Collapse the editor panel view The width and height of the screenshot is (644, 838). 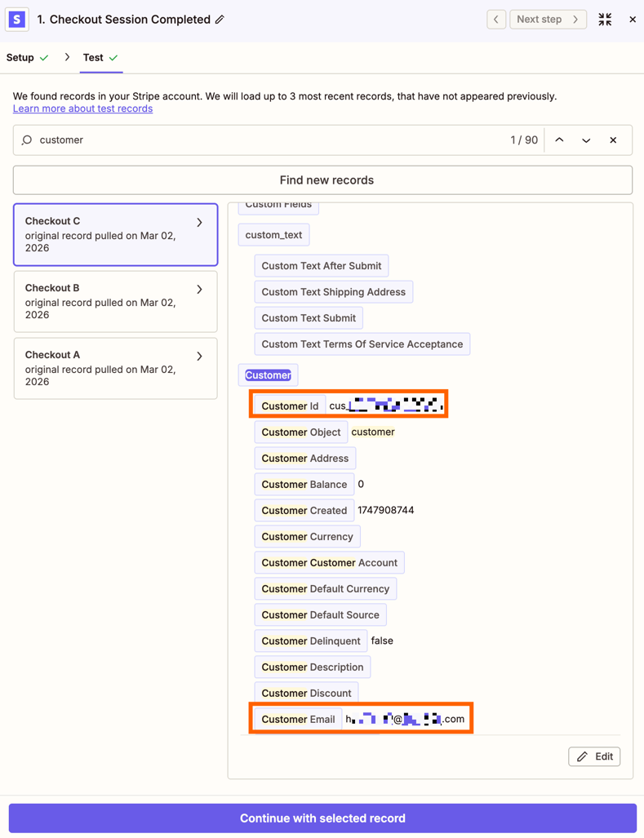pos(605,20)
